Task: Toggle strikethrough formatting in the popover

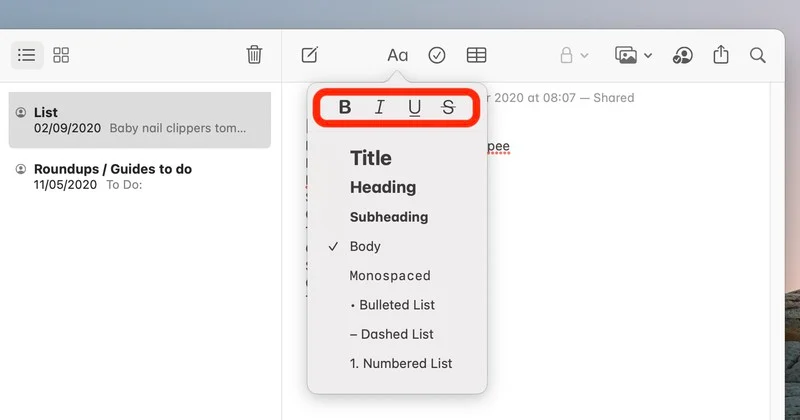Action: point(448,107)
